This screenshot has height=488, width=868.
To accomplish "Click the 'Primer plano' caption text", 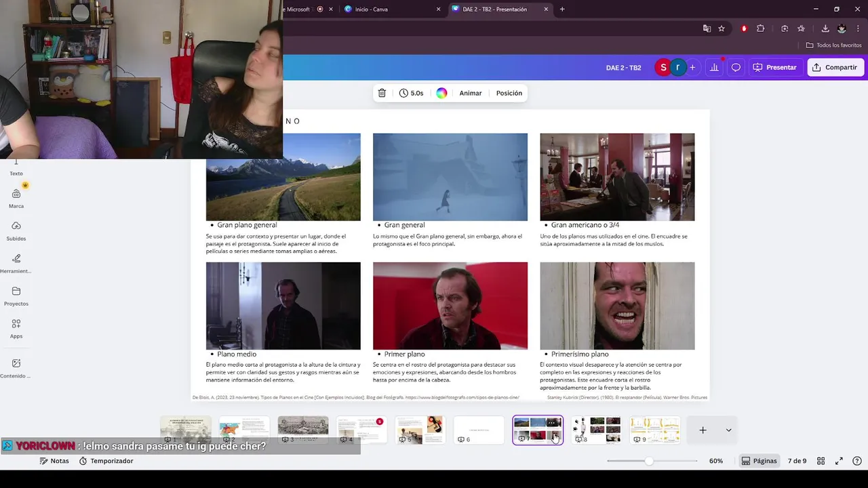I will coord(405,354).
